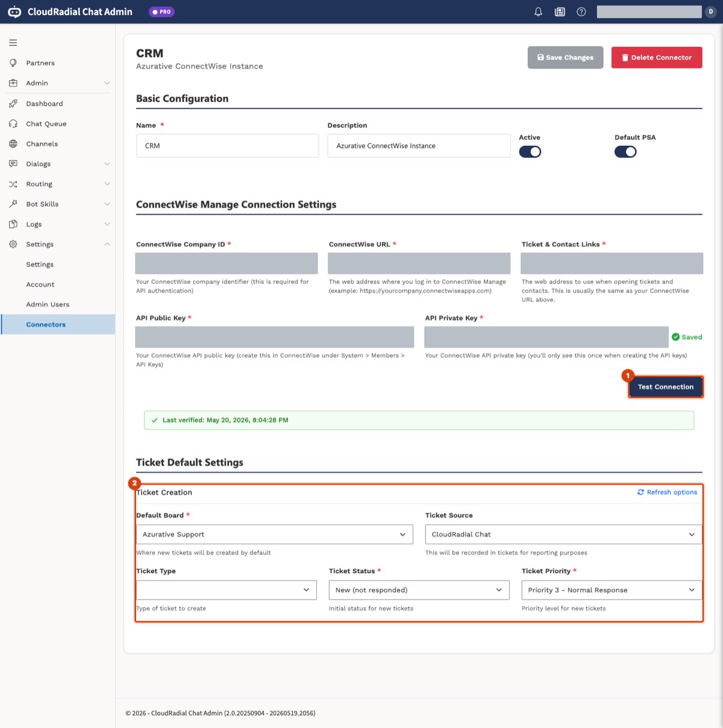Image resolution: width=723 pixels, height=728 pixels.
Task: Click Test Connection button
Action: click(666, 387)
